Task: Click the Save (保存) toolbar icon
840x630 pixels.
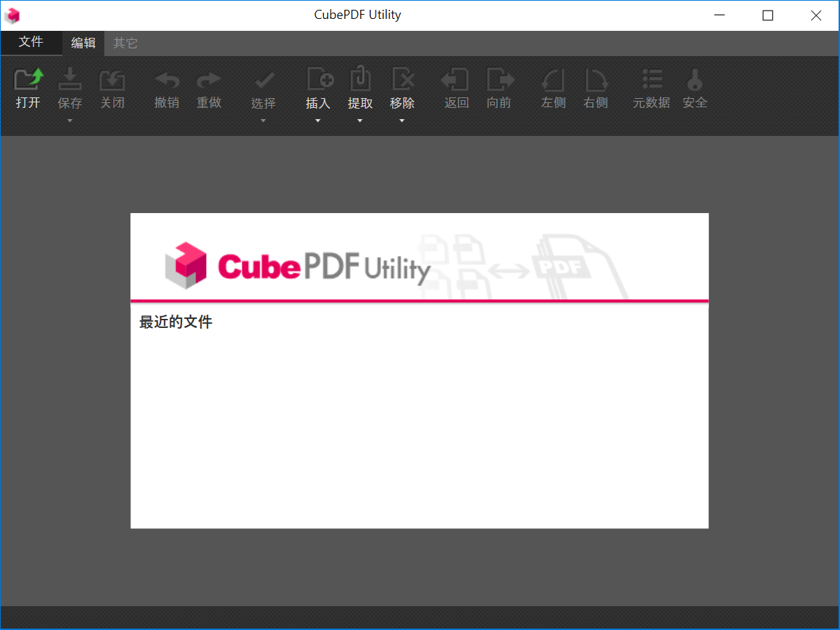Action: (70, 88)
